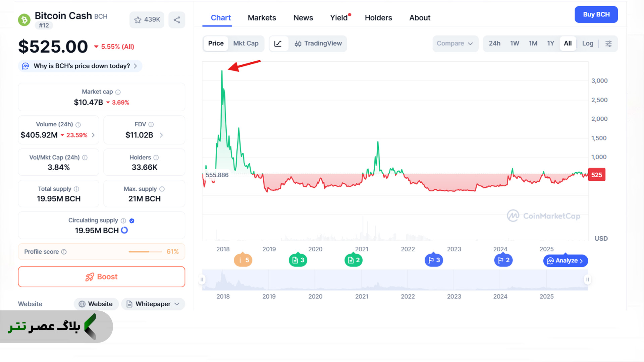The width and height of the screenshot is (644, 362).
Task: Open Holders info icon
Action: pos(156,158)
